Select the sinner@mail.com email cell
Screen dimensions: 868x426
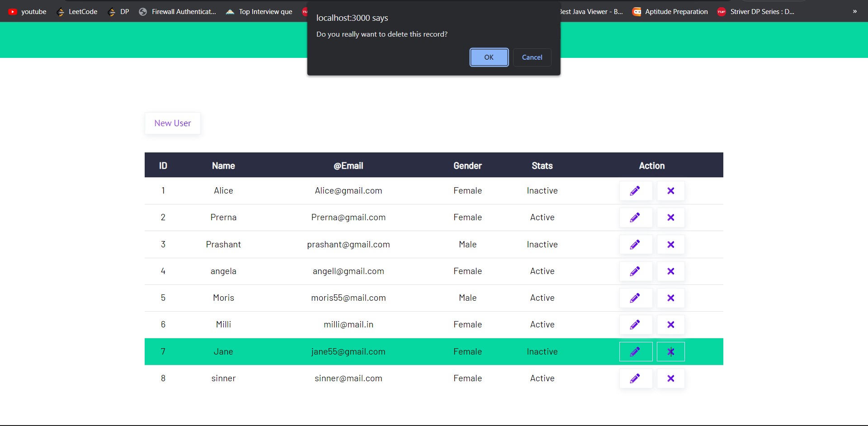pos(349,379)
